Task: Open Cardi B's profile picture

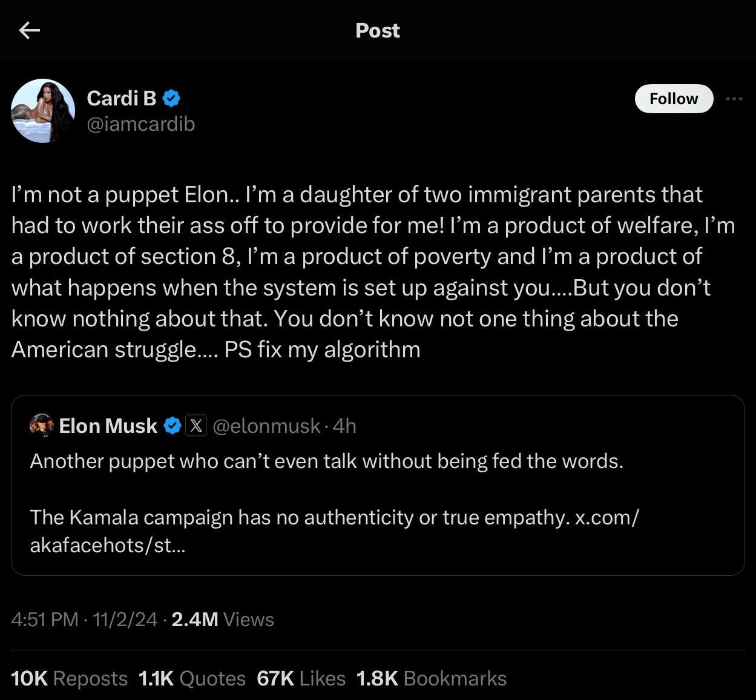Action: [x=43, y=111]
